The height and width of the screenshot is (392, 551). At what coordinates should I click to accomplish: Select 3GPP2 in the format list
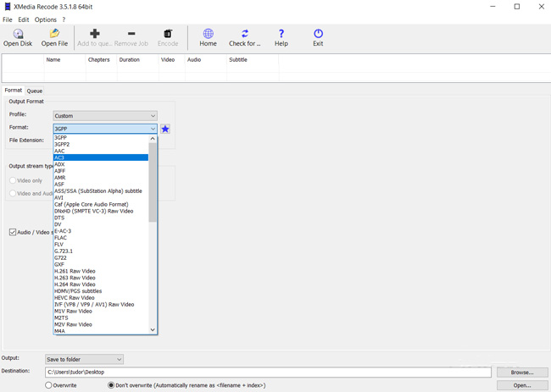101,144
